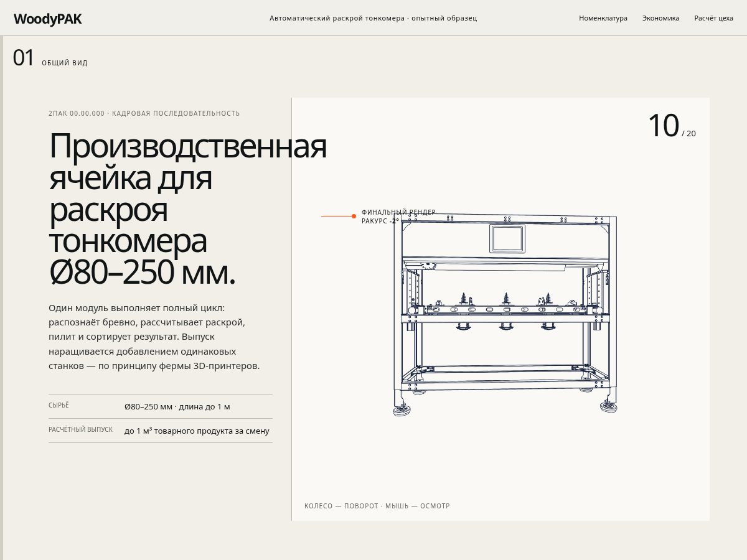Click the machine render in viewer
Viewport: 747px width, 560px height.
point(505,314)
